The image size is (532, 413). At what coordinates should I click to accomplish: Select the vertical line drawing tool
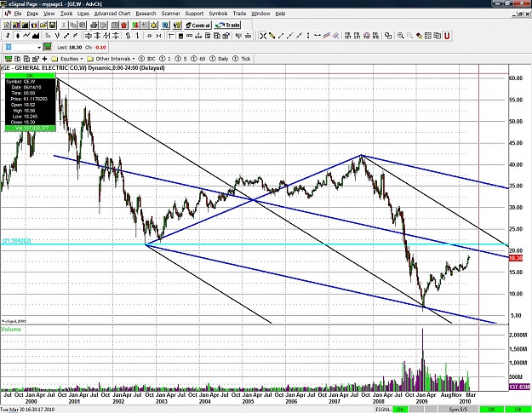pyautogui.click(x=308, y=36)
